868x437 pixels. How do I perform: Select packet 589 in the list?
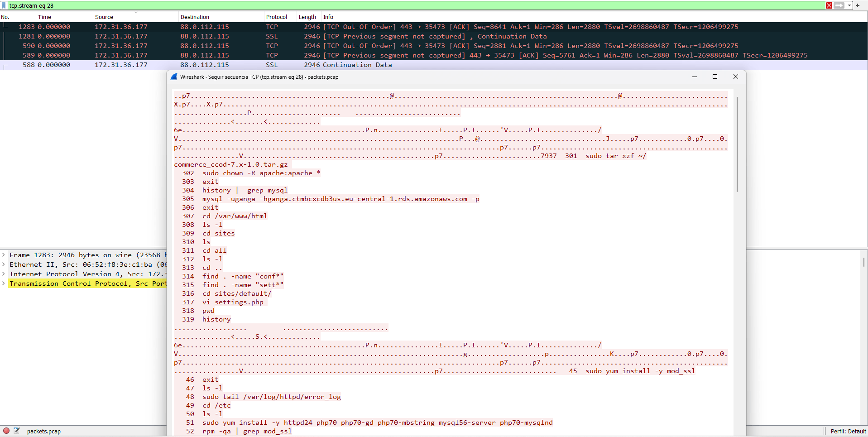(434, 55)
